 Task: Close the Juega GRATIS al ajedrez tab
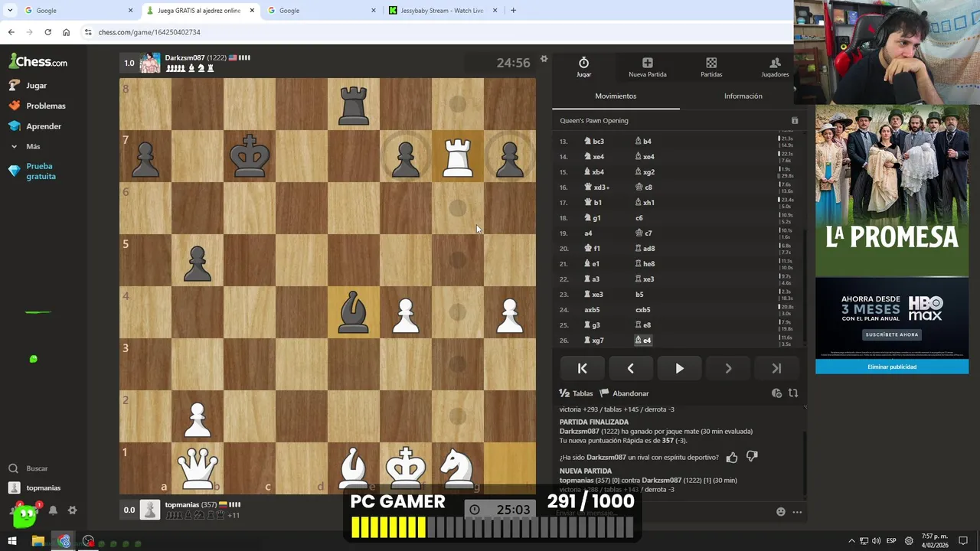coord(252,11)
